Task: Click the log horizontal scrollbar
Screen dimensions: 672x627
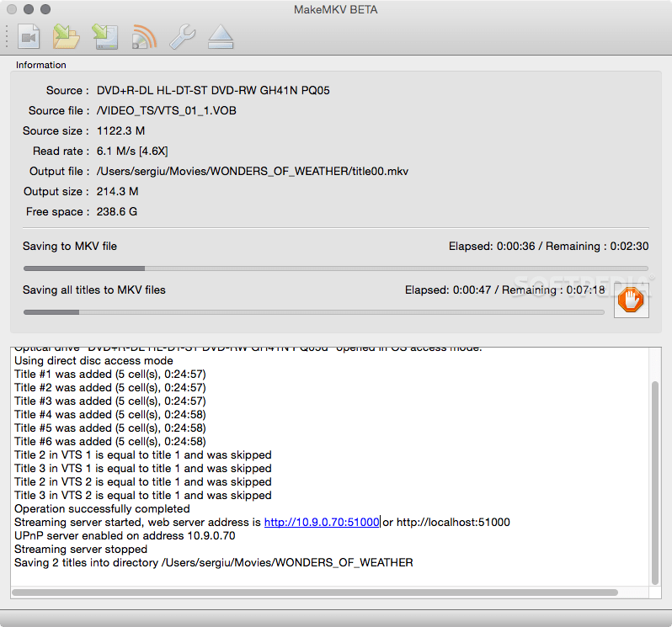Action: [315, 592]
